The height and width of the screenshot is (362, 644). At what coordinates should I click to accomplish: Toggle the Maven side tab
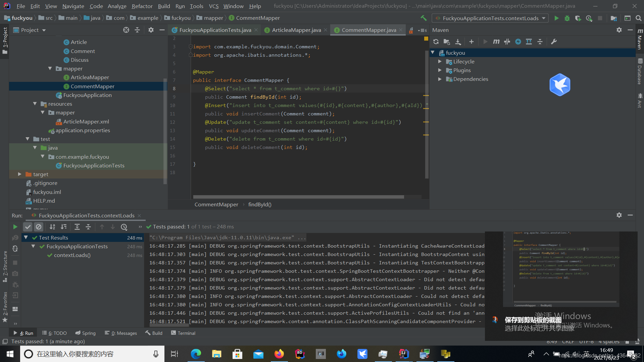pyautogui.click(x=640, y=39)
